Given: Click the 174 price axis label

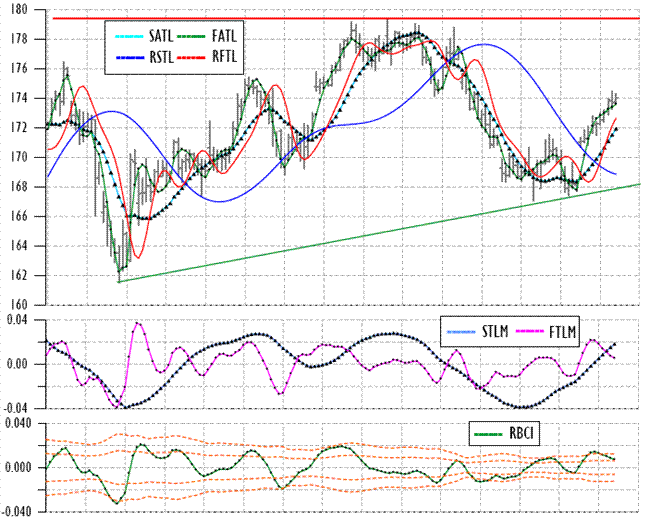Looking at the screenshot, I should point(17,98).
